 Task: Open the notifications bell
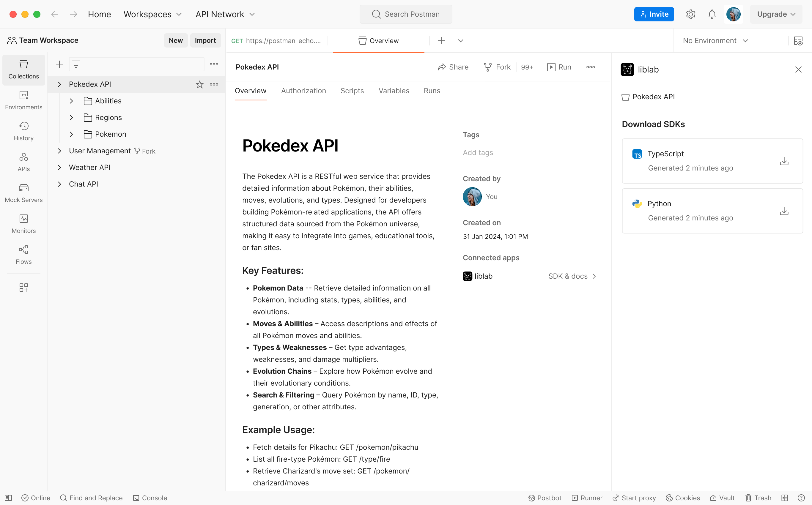712,14
